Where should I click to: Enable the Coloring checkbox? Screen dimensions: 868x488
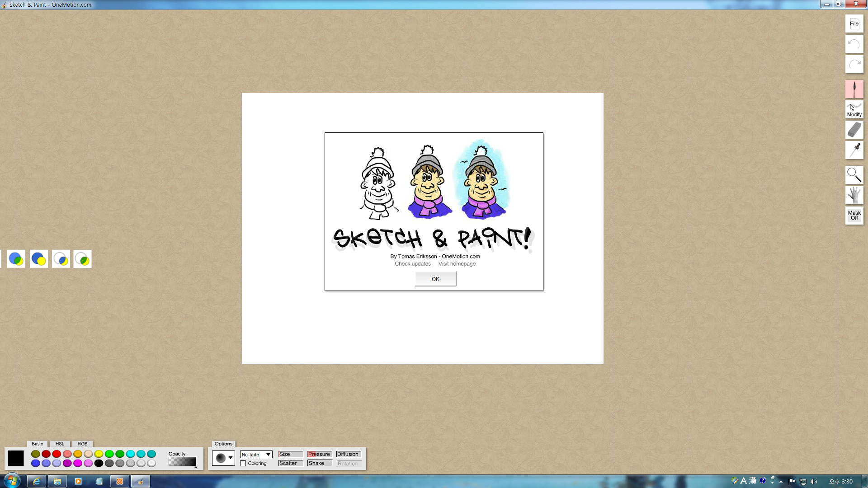(x=243, y=464)
